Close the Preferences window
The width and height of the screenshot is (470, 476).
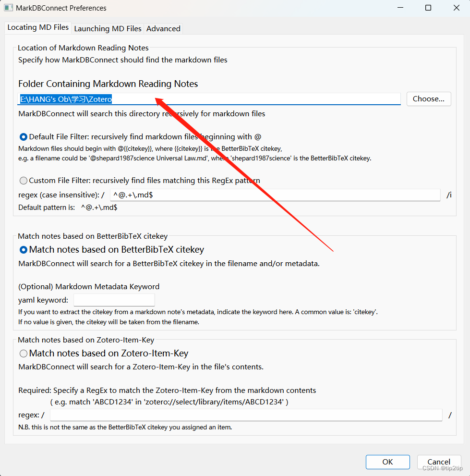click(x=457, y=8)
